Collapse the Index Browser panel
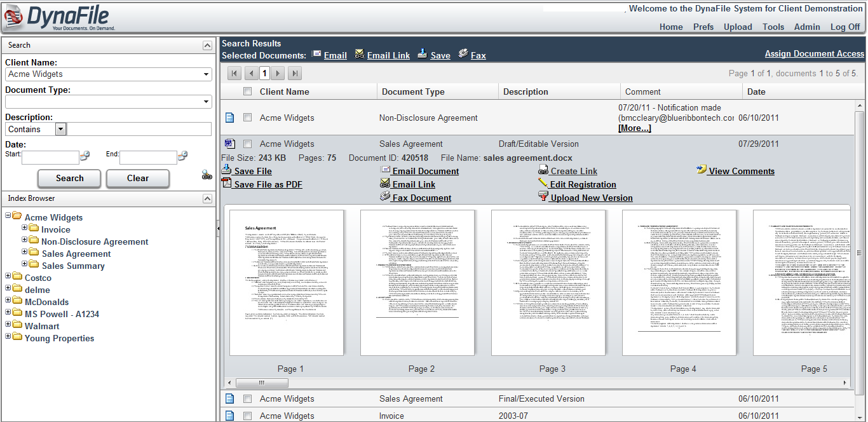 coord(207,199)
